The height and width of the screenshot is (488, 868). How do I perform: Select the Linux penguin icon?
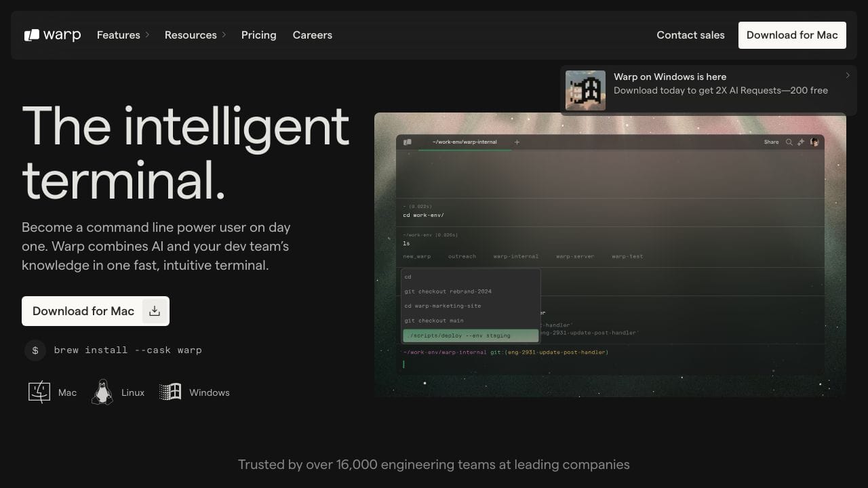pos(102,392)
